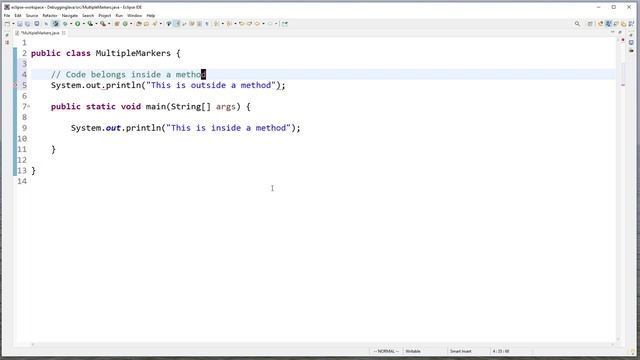Click the Open Type icon
Screen dimensions: 640x360
coord(139,24)
